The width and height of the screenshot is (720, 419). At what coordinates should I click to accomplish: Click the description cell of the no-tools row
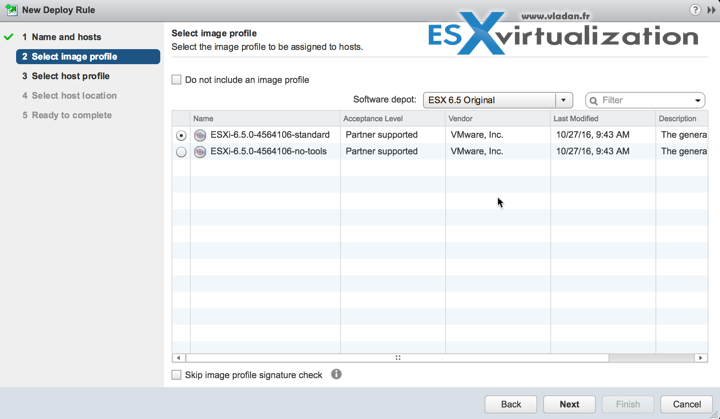point(684,151)
